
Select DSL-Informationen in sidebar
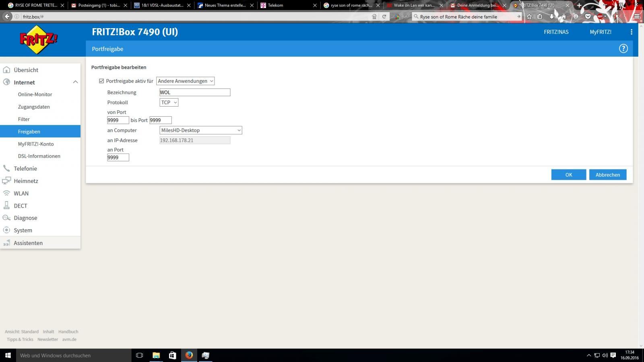coord(39,156)
